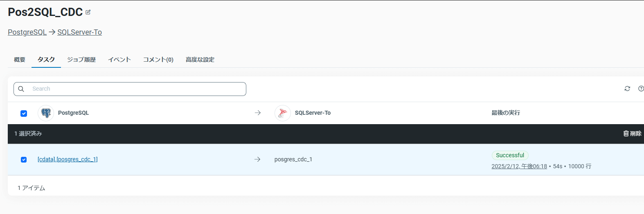The image size is (644, 214).
Task: Click the trash icon for deleting selection
Action: point(626,134)
